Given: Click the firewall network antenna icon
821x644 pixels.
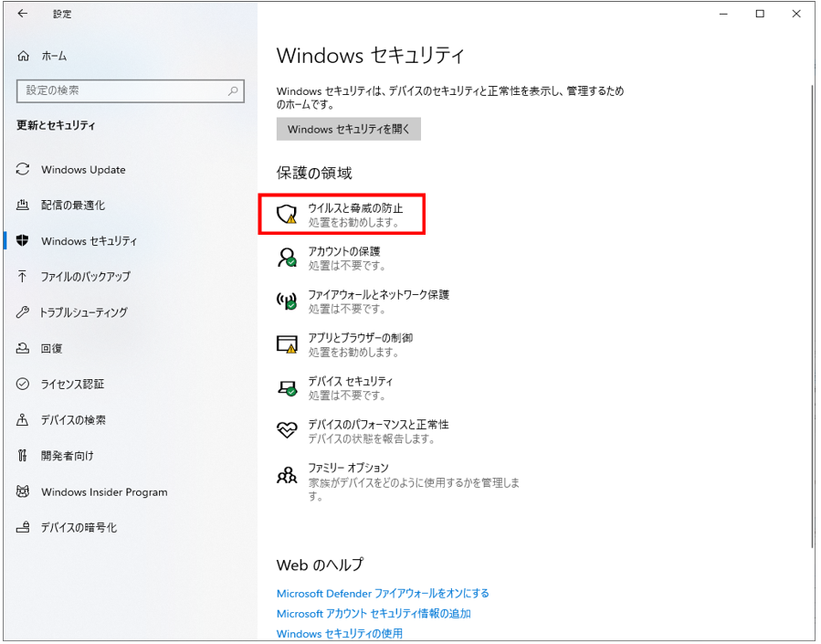Looking at the screenshot, I should click(287, 301).
